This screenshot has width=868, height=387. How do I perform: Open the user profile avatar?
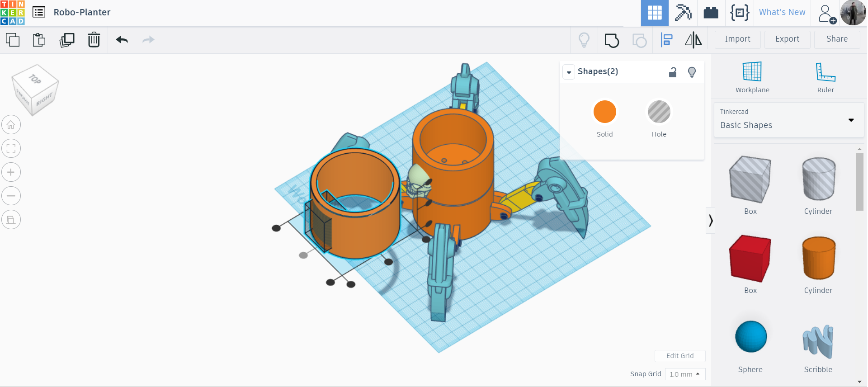(853, 13)
